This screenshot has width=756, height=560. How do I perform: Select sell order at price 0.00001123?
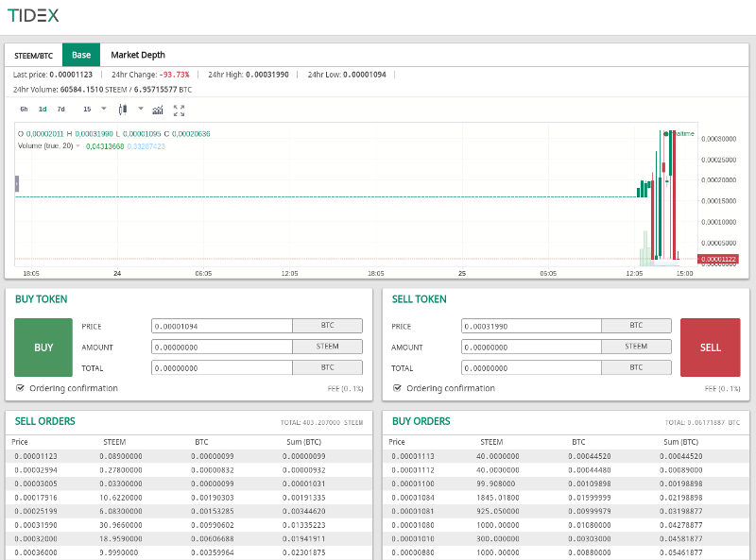[x=189, y=456]
